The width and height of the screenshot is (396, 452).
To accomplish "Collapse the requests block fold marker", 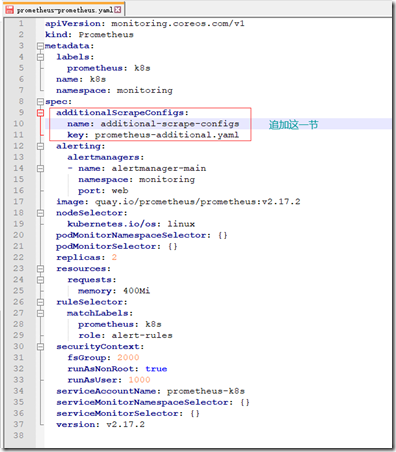I will (40, 280).
